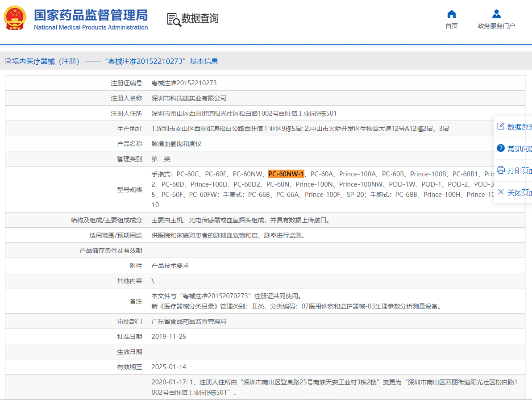Click the 数据查询 search document icon
The image size is (532, 400).
click(174, 19)
